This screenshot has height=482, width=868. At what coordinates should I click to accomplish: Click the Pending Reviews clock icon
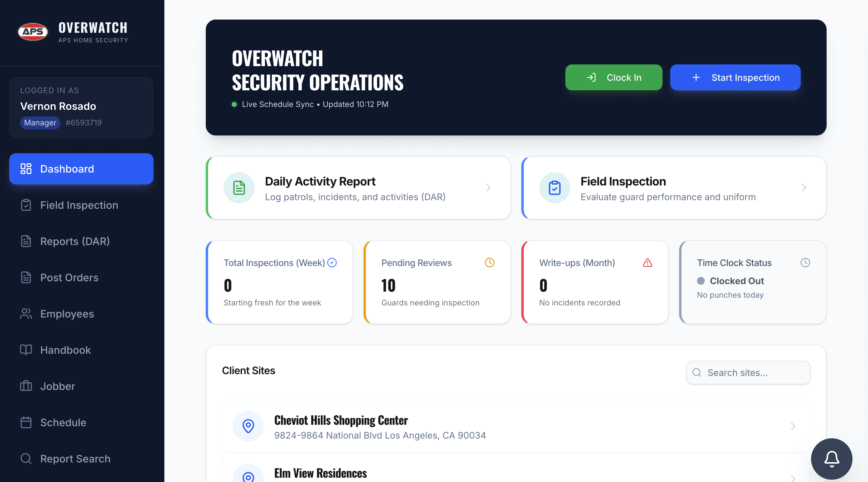489,263
